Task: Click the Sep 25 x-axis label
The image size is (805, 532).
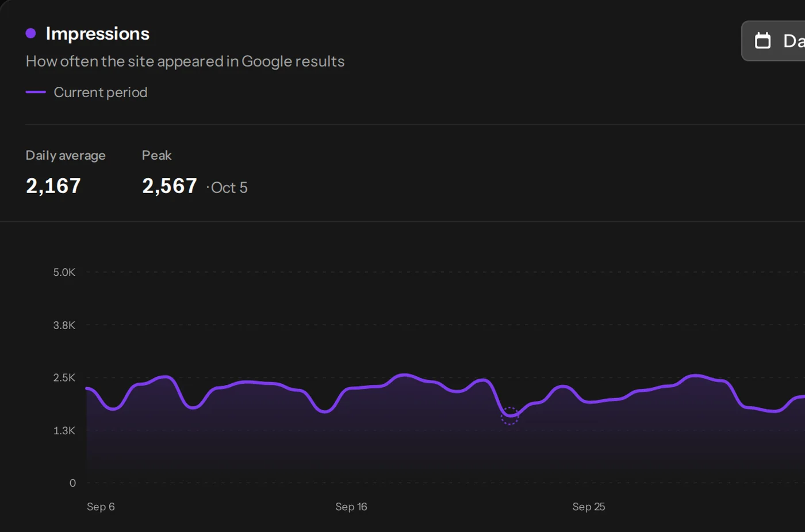Action: [589, 507]
